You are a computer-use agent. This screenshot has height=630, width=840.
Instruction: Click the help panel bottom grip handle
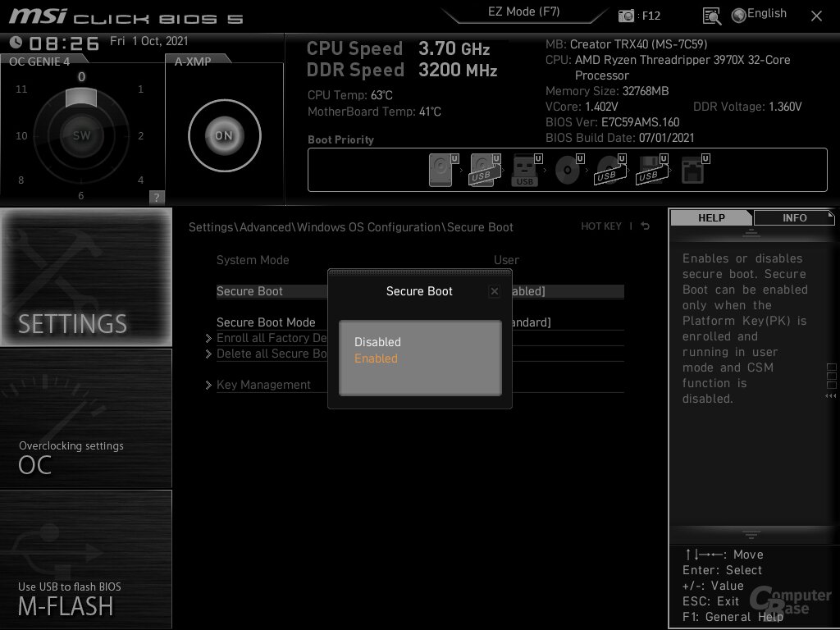pos(751,535)
